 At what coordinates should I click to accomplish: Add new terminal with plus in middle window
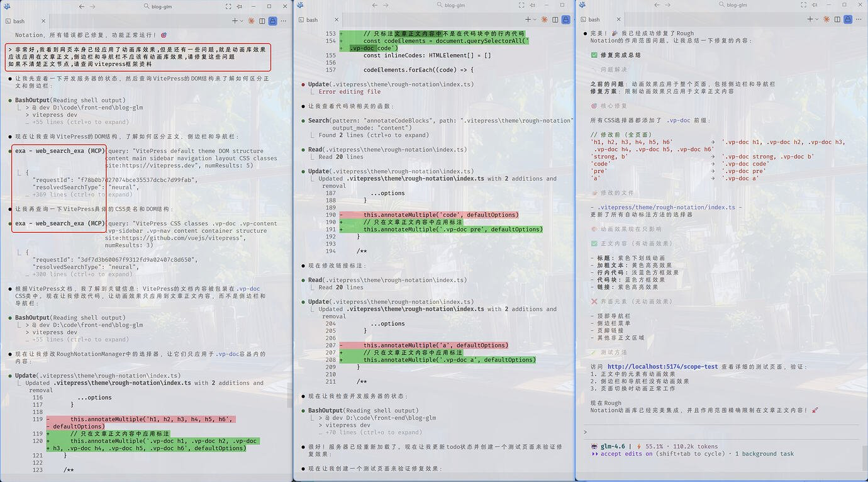[x=528, y=20]
